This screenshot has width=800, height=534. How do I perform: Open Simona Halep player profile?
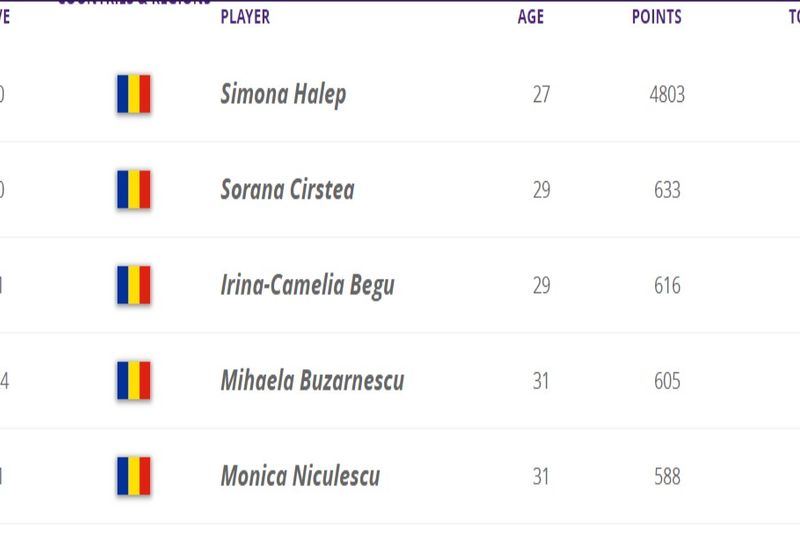tap(283, 95)
